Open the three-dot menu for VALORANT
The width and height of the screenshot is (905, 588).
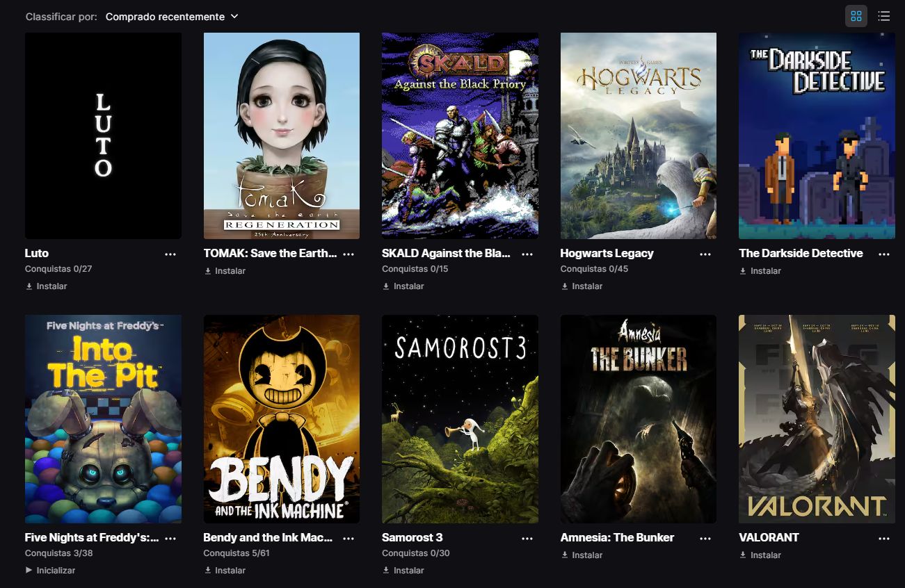click(884, 539)
